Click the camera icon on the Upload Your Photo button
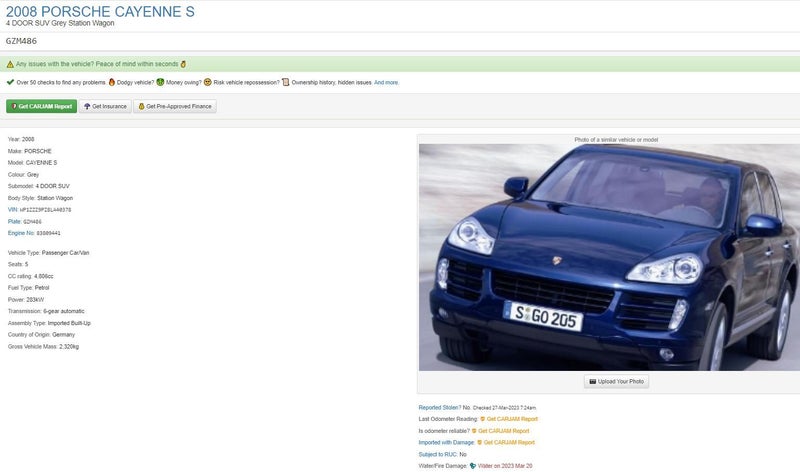This screenshot has width=800, height=472. point(593,381)
